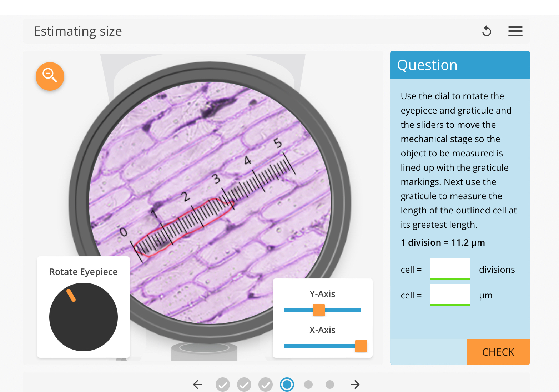Select the last gray step dot
Image resolution: width=559 pixels, height=392 pixels.
click(329, 385)
